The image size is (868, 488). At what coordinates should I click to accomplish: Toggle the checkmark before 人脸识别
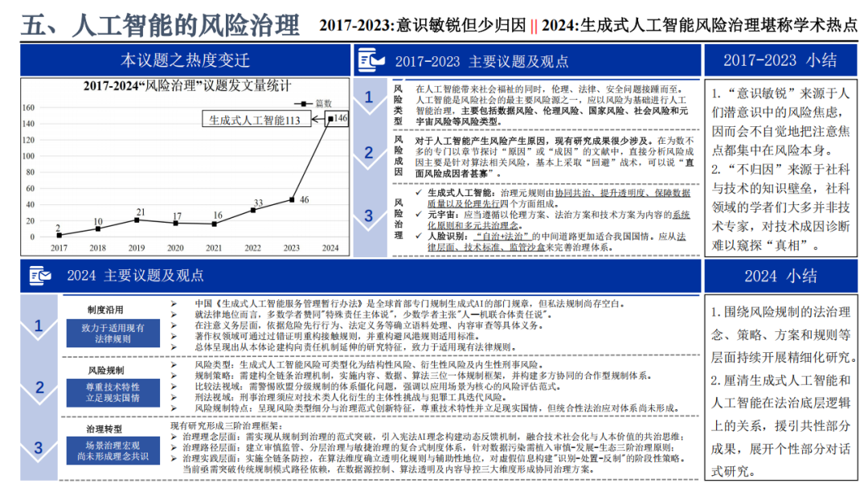(x=417, y=237)
